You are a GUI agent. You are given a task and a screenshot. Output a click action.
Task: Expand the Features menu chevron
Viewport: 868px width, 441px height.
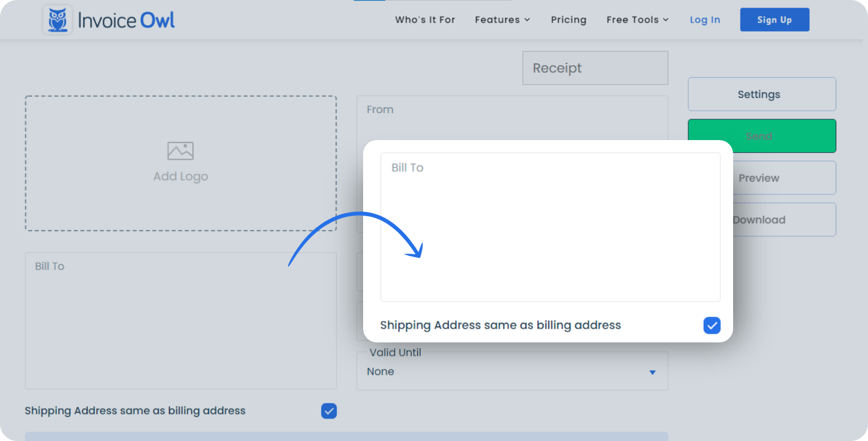527,20
